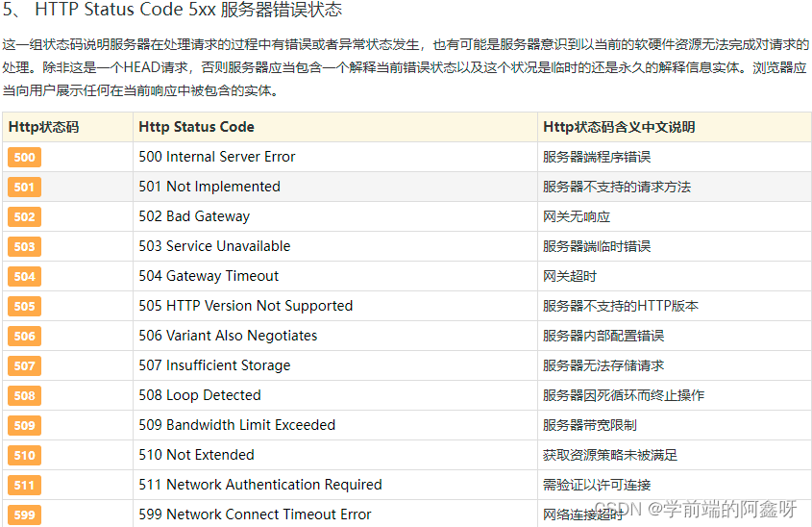Select the '服务器带宽限制' description cell
This screenshot has height=527, width=812.
pyautogui.click(x=675, y=425)
